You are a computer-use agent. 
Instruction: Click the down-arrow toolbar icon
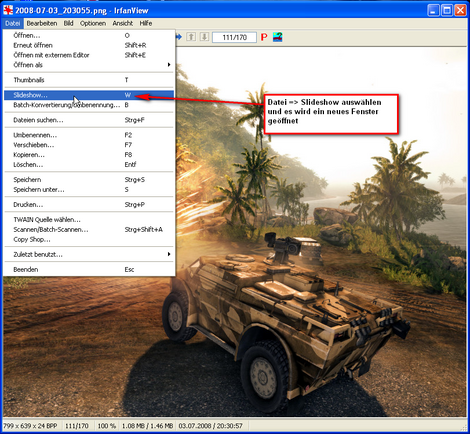pos(204,37)
